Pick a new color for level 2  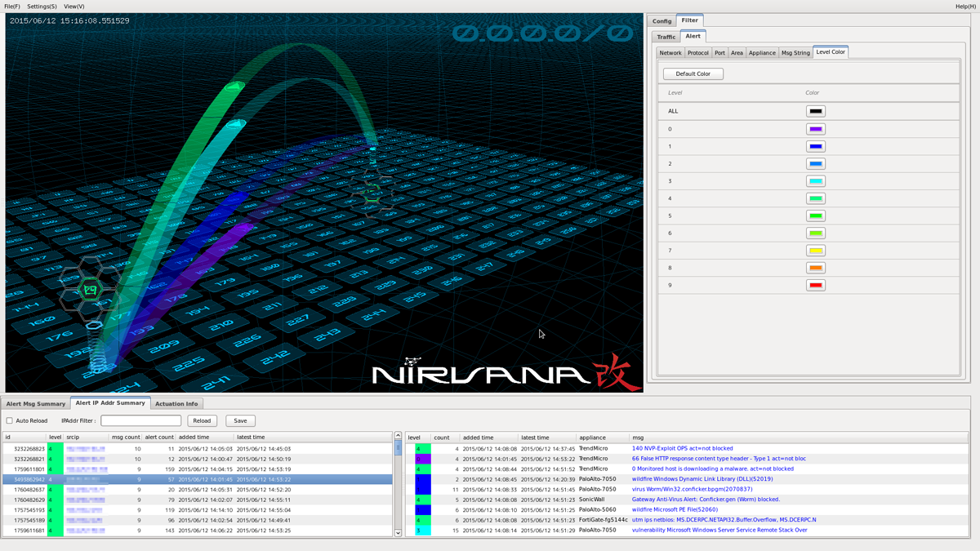coord(815,164)
